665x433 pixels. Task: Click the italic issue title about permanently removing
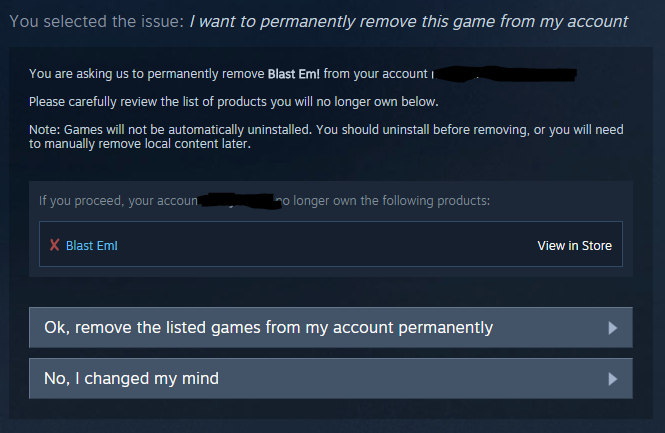[408, 21]
